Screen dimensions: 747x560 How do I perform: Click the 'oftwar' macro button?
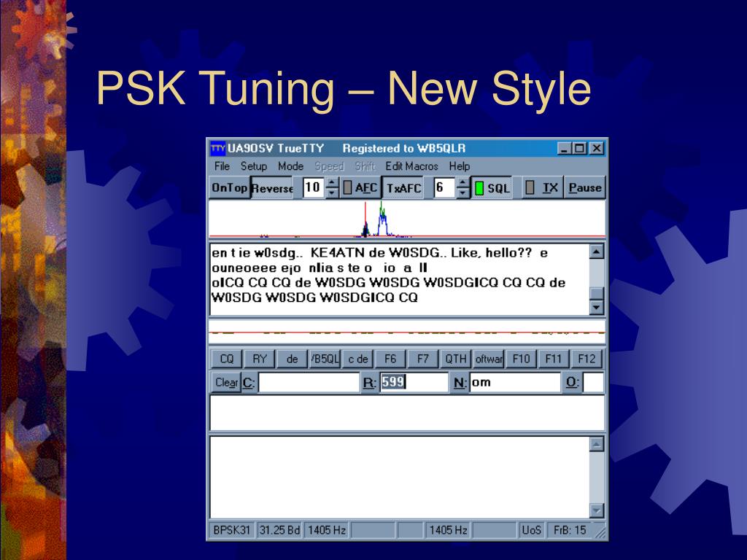click(489, 359)
